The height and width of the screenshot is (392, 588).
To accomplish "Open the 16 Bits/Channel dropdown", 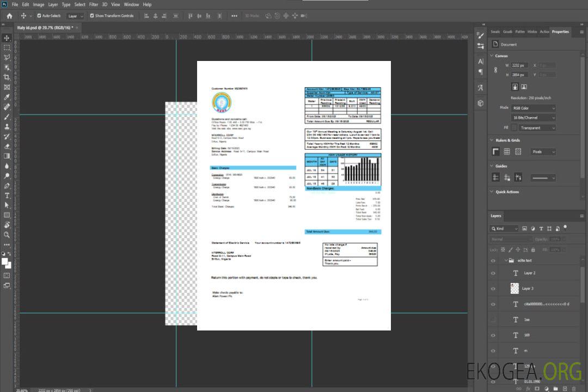I will [x=534, y=118].
